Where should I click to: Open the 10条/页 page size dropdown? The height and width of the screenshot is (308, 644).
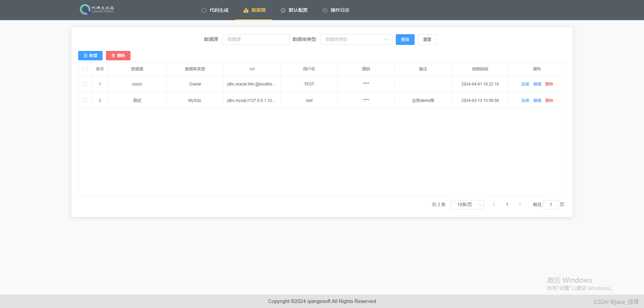(x=468, y=204)
